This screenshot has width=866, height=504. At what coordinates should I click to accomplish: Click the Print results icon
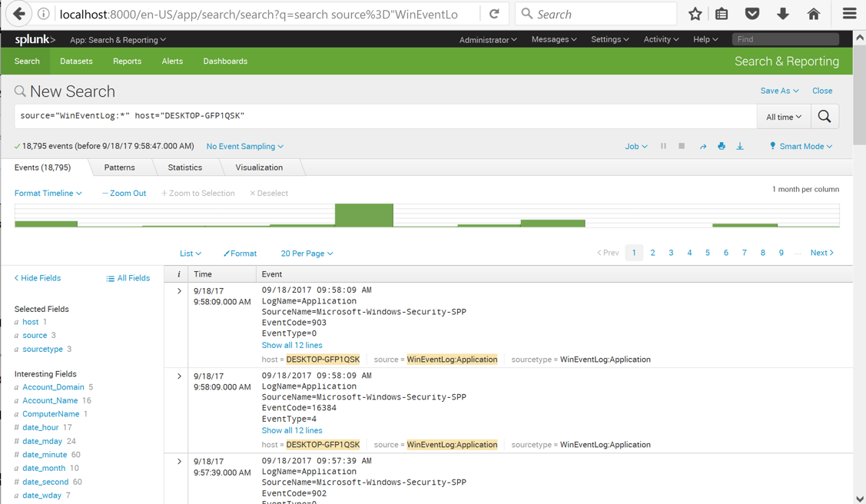(x=722, y=147)
